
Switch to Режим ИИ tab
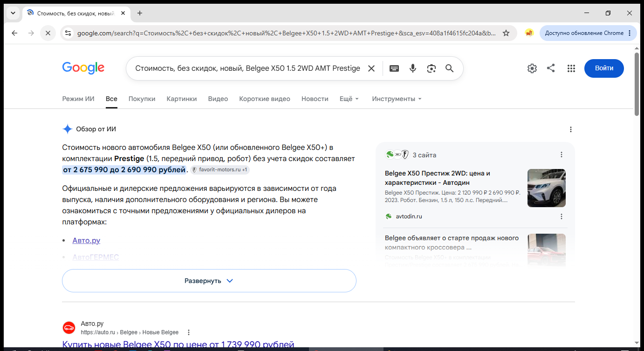78,99
